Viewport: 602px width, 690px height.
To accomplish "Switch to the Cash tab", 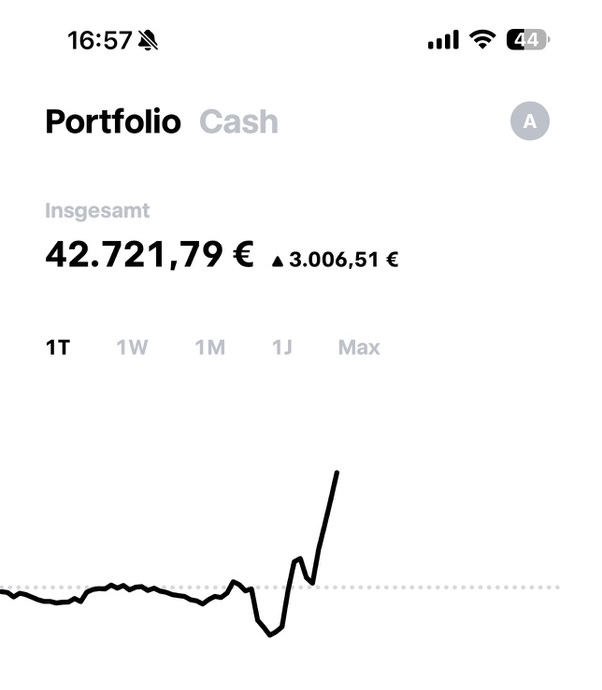I will pos(239,122).
